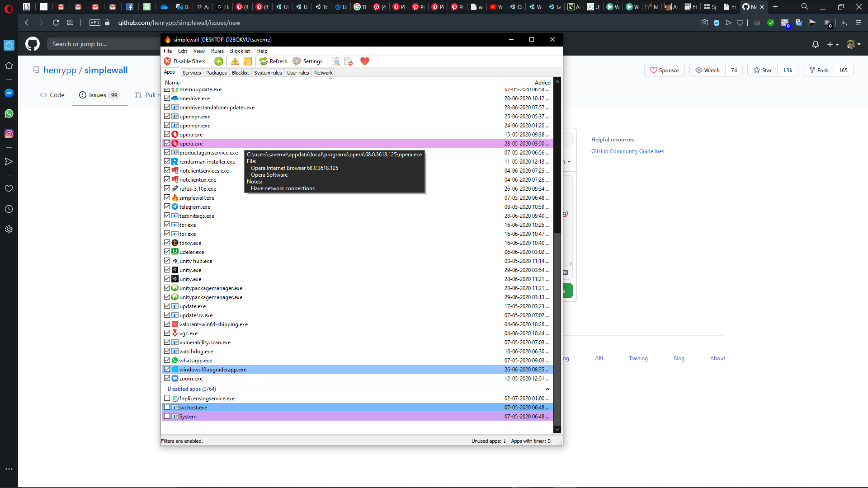This screenshot has width=868, height=488.
Task: Click the clear log icon with red minus
Action: 349,61
